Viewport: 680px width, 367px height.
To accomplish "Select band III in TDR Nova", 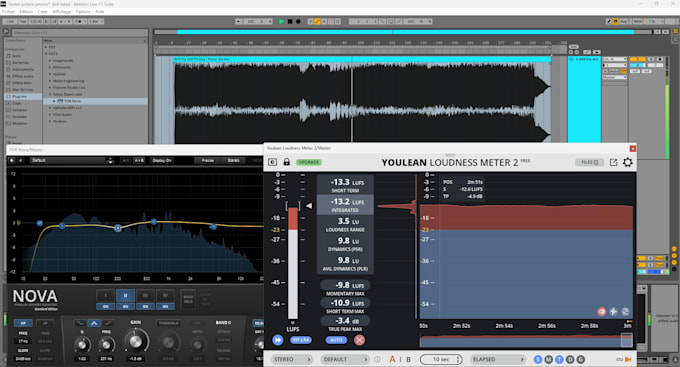I will click(x=145, y=296).
